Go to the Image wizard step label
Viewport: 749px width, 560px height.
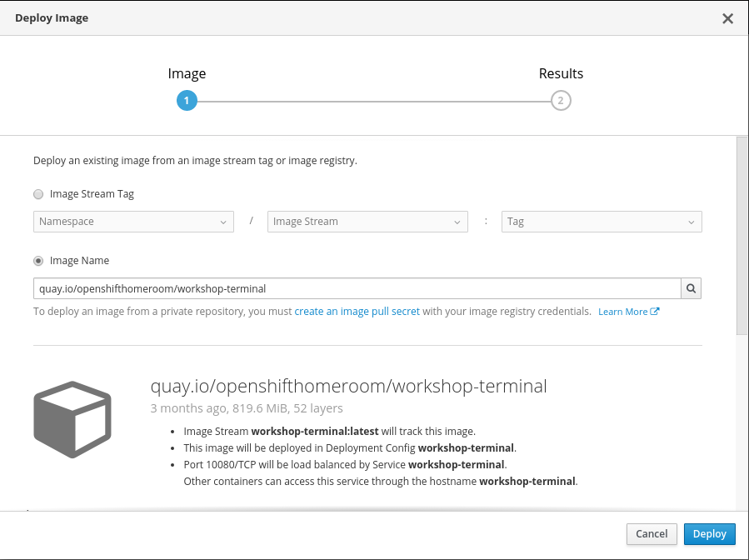(187, 73)
